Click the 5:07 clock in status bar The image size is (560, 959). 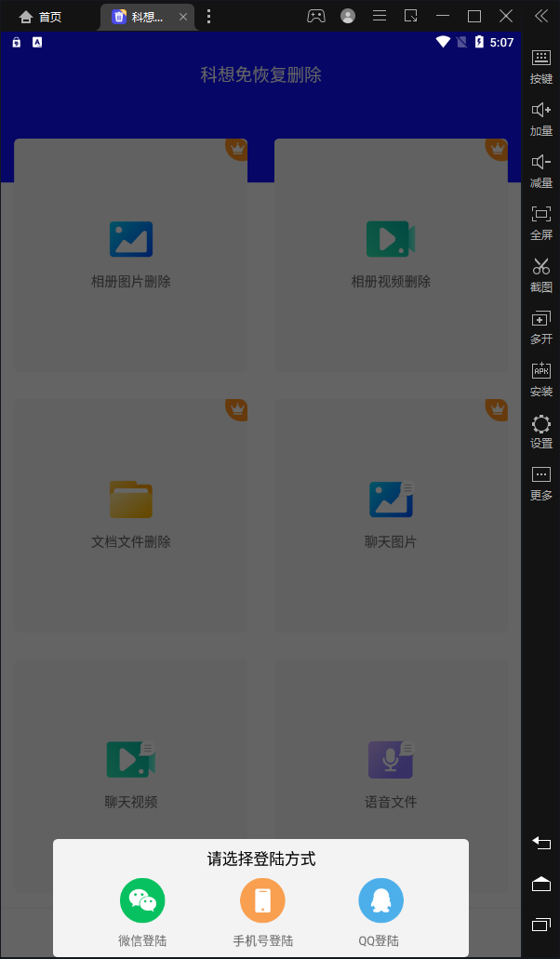[x=502, y=42]
